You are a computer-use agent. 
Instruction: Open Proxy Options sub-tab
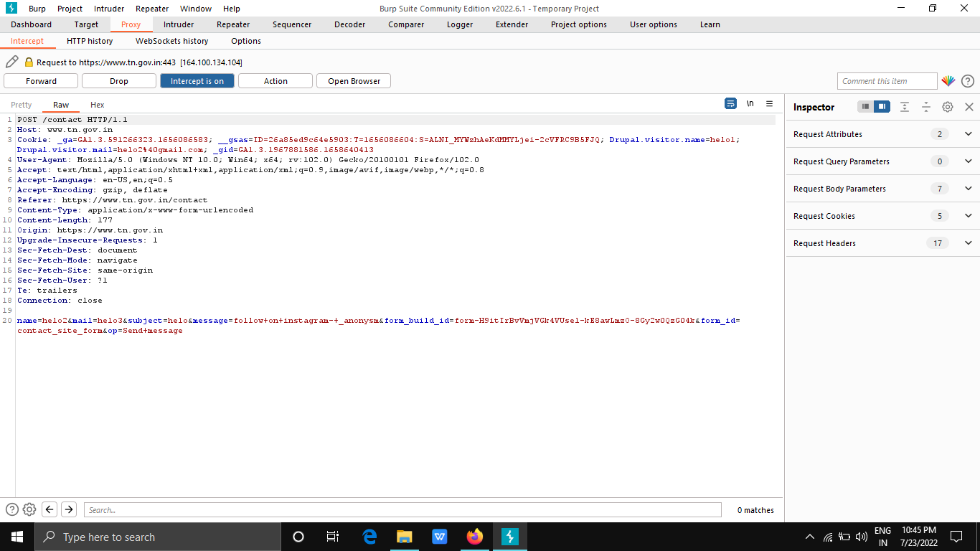tap(246, 41)
